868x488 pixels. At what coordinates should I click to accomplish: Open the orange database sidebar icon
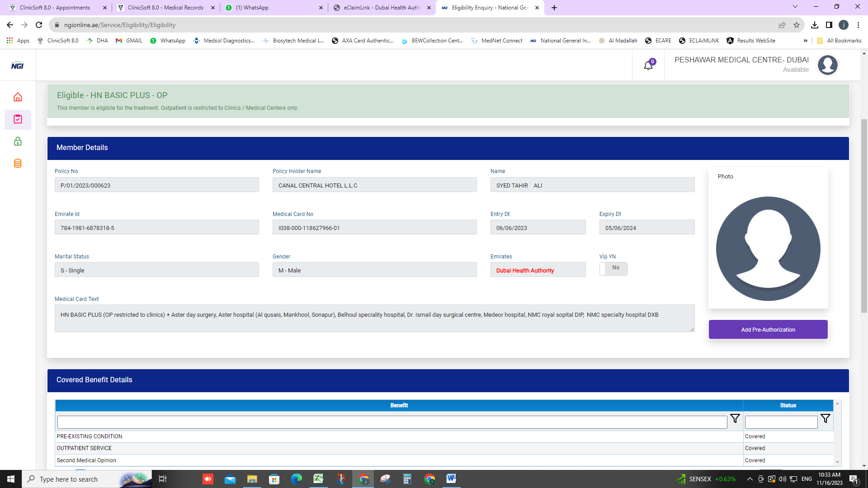point(18,163)
